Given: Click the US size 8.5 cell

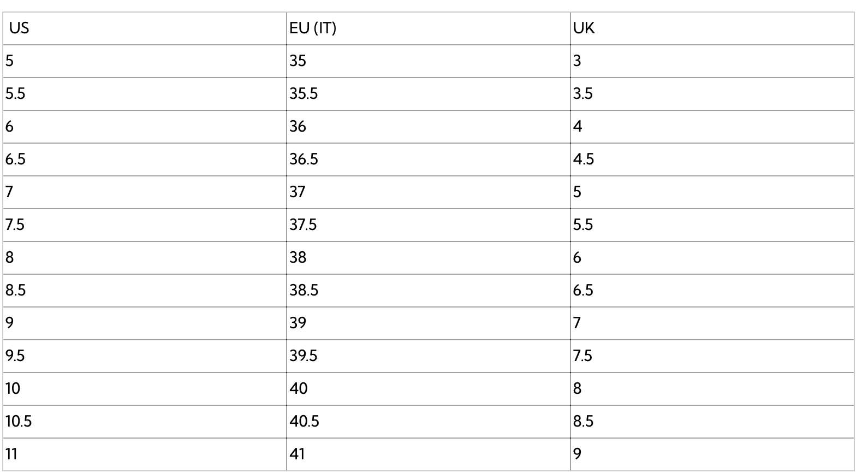Looking at the screenshot, I should pyautogui.click(x=15, y=290).
